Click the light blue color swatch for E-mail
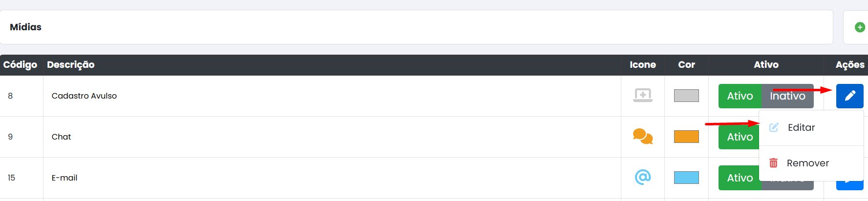The height and width of the screenshot is (201, 868). (x=686, y=178)
